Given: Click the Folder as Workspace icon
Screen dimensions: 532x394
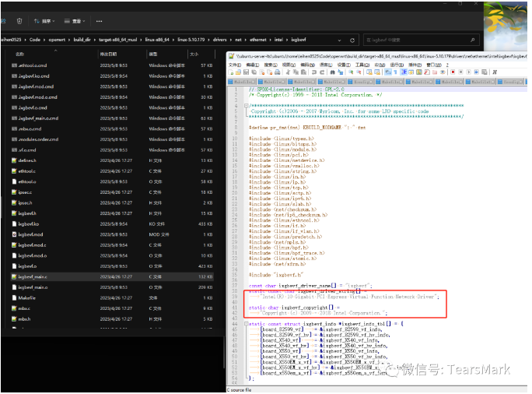Looking at the screenshot, I should point(435,72).
